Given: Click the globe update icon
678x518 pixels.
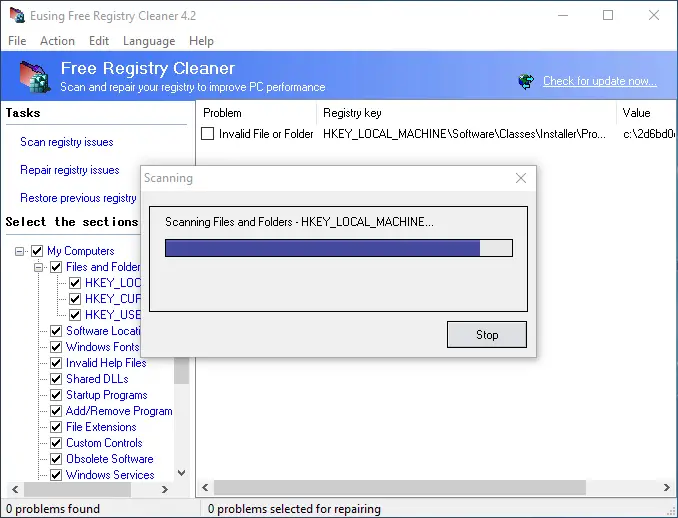Looking at the screenshot, I should tap(526, 81).
